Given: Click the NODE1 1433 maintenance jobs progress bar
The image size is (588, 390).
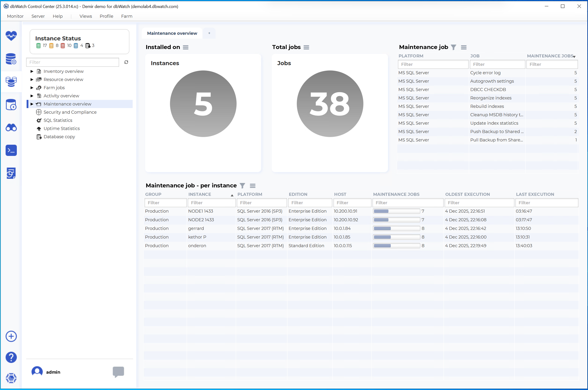Looking at the screenshot, I should coord(396,211).
